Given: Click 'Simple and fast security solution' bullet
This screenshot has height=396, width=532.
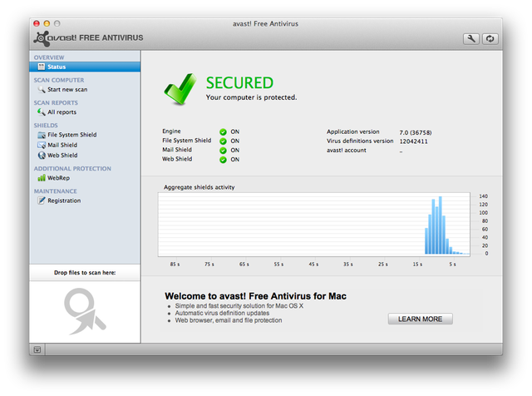Looking at the screenshot, I should pyautogui.click(x=239, y=306).
